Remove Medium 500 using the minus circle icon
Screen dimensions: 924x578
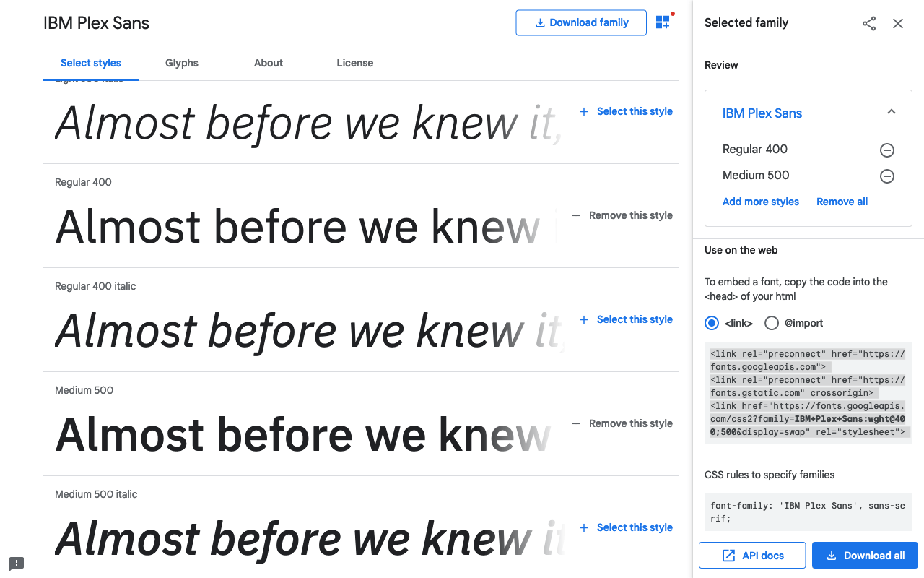coord(887,176)
